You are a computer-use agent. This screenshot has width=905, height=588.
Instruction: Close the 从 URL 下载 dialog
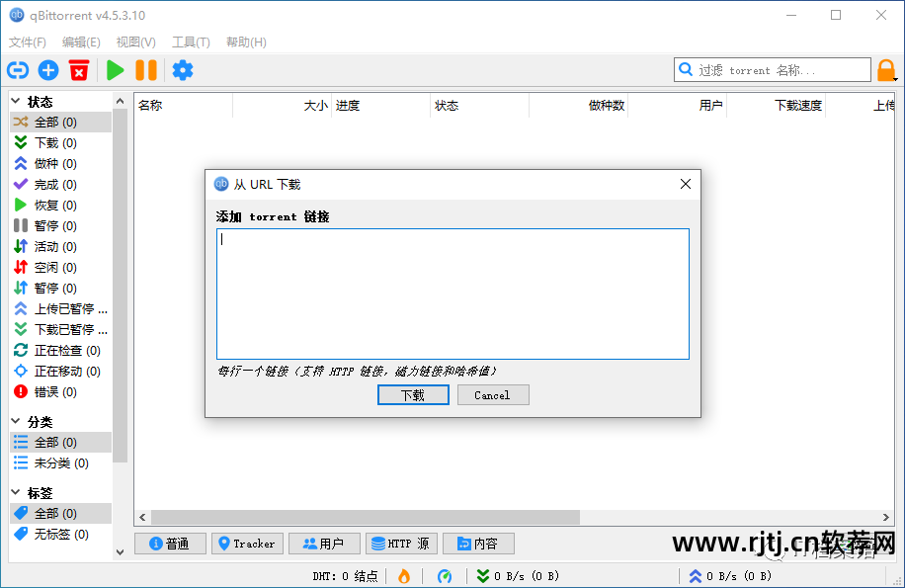[686, 184]
